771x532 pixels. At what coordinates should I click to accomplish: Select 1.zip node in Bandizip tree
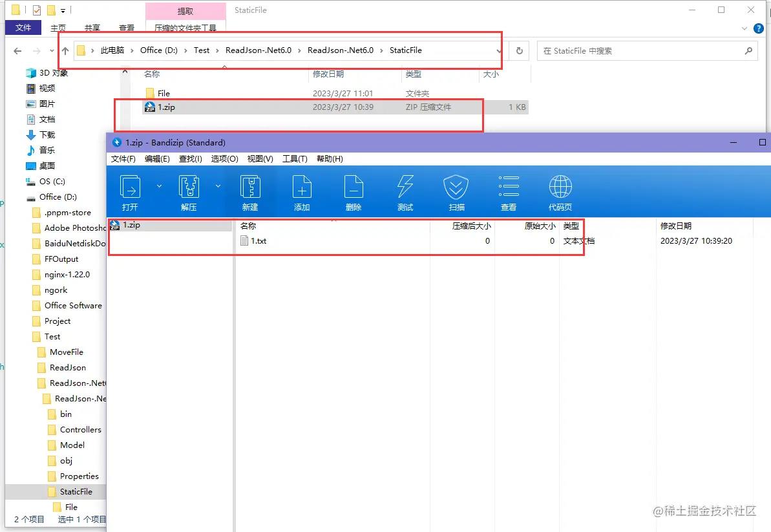click(x=131, y=225)
